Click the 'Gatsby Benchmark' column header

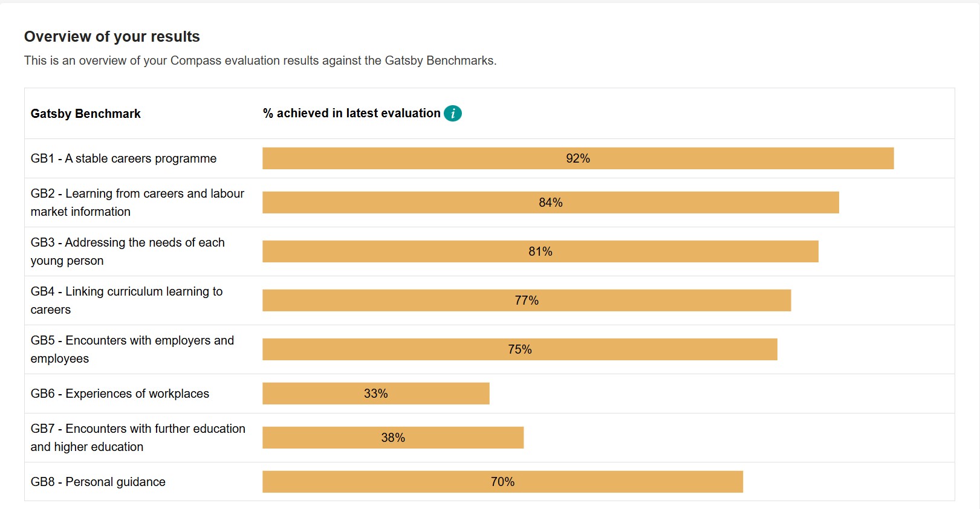tap(85, 114)
